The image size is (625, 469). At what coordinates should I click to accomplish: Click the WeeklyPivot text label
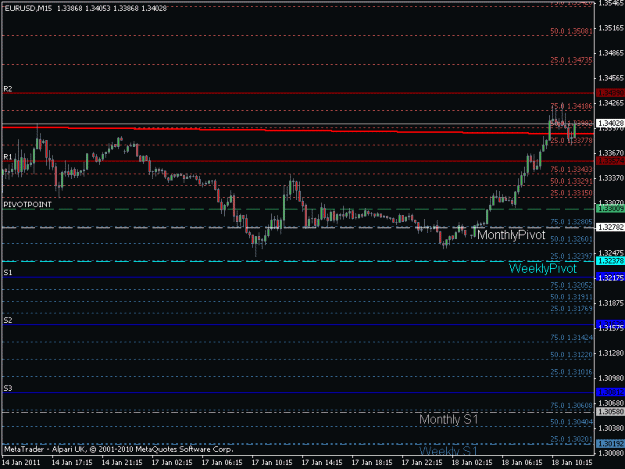coord(543,269)
